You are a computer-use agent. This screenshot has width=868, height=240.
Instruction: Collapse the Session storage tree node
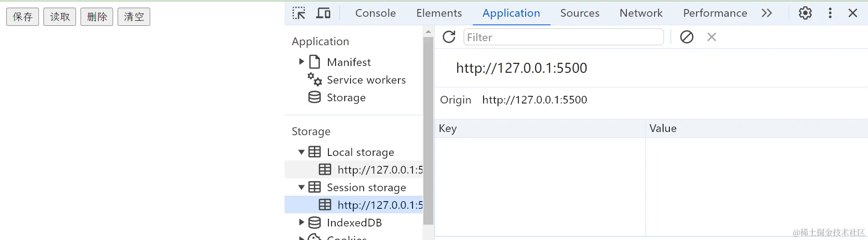click(301, 188)
